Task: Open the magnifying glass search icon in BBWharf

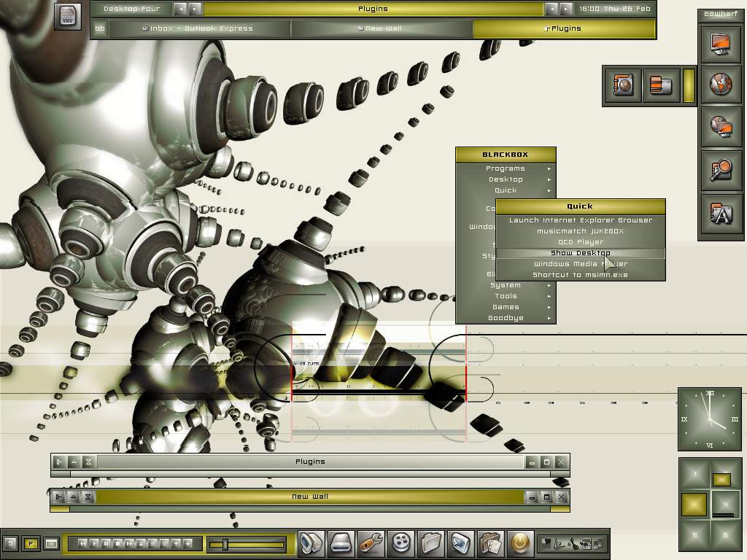Action: (721, 170)
